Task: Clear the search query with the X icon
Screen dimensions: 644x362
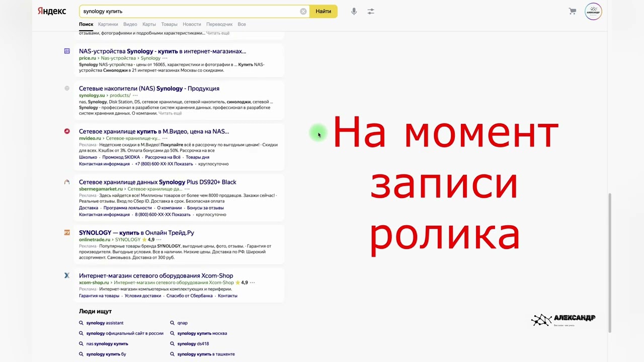Action: 303,11
